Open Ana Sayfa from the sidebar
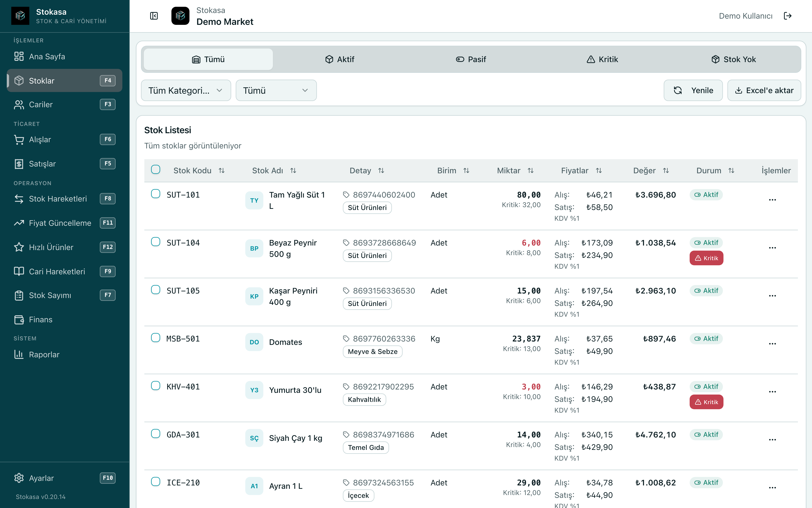This screenshot has height=508, width=812. (x=64, y=56)
